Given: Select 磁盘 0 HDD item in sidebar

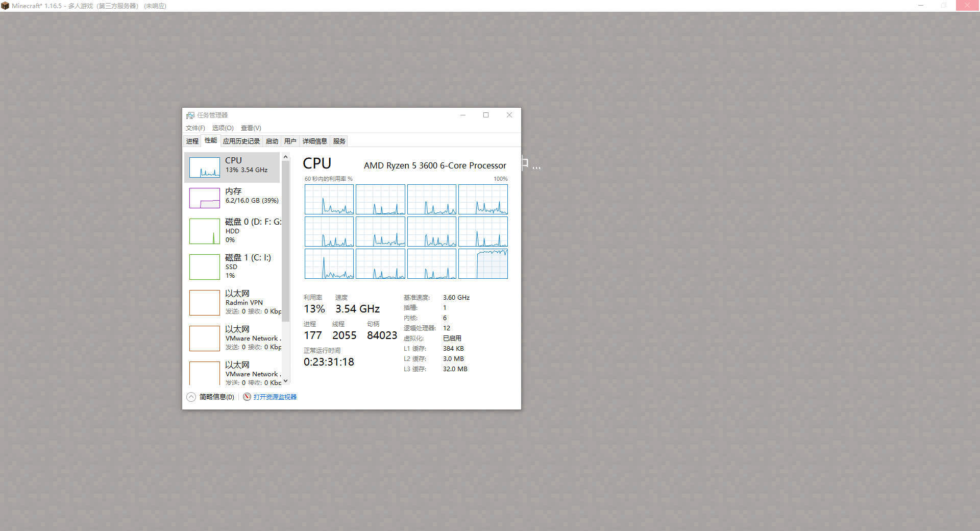Looking at the screenshot, I should click(x=232, y=231).
